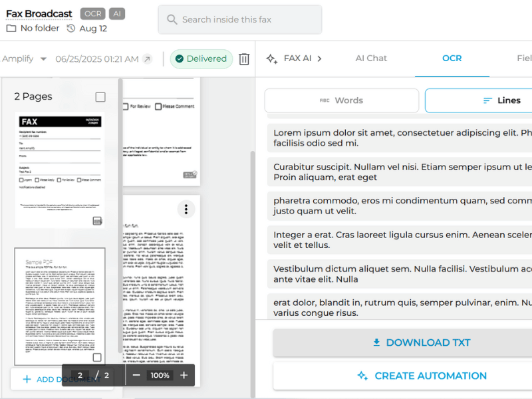Click the search magnifier icon

pos(172,20)
